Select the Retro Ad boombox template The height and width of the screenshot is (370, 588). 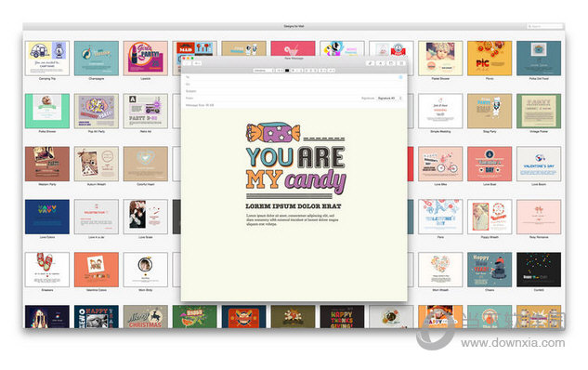146,111
